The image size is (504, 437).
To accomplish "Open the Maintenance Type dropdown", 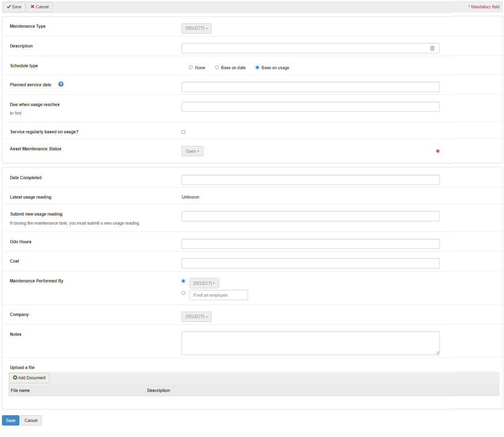I will coord(196,28).
